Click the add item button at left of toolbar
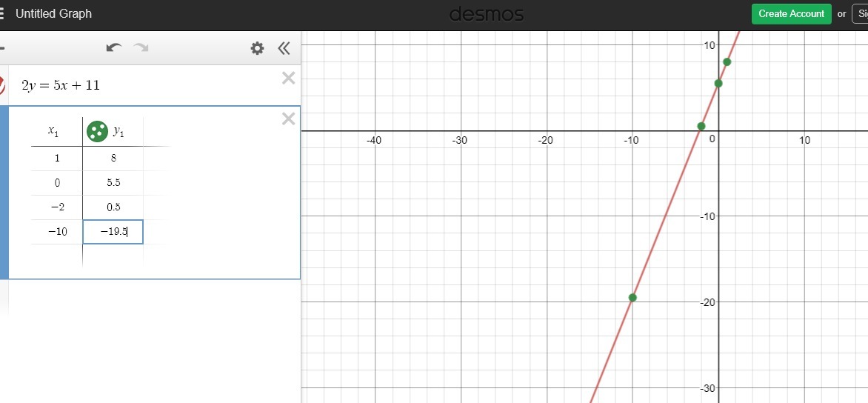Image resolution: width=868 pixels, height=403 pixels. pos(2,48)
